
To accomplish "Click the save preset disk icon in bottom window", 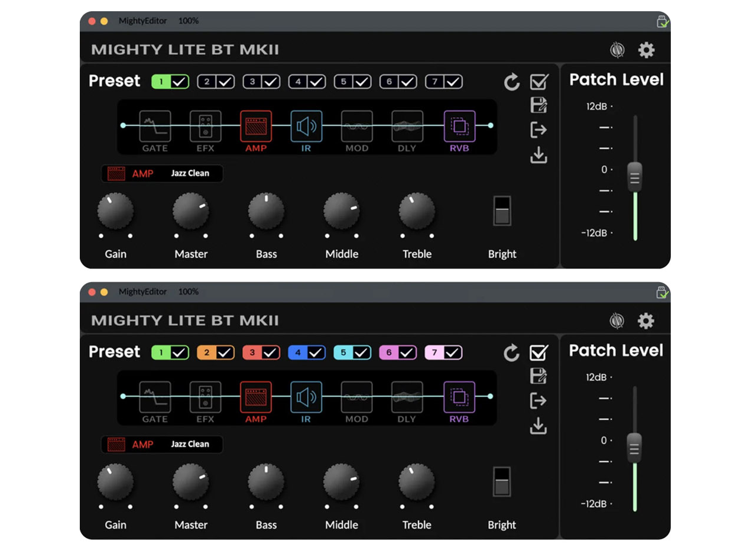I will click(538, 376).
